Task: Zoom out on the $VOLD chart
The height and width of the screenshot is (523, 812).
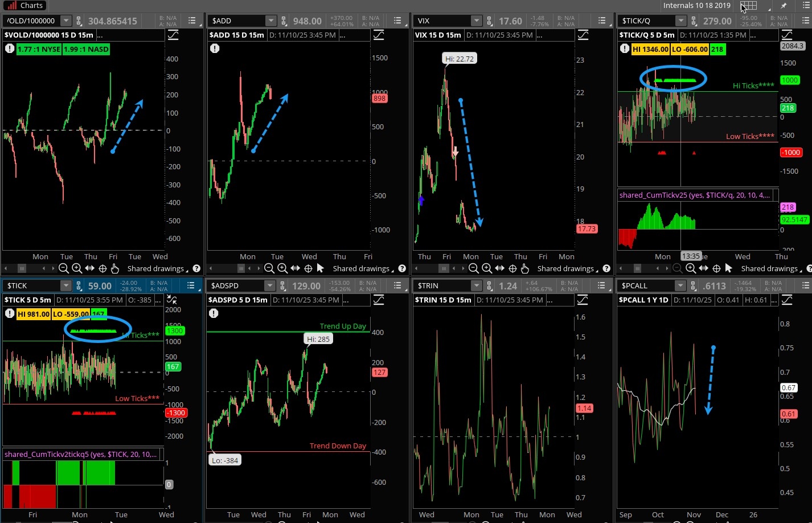Action: click(x=64, y=268)
